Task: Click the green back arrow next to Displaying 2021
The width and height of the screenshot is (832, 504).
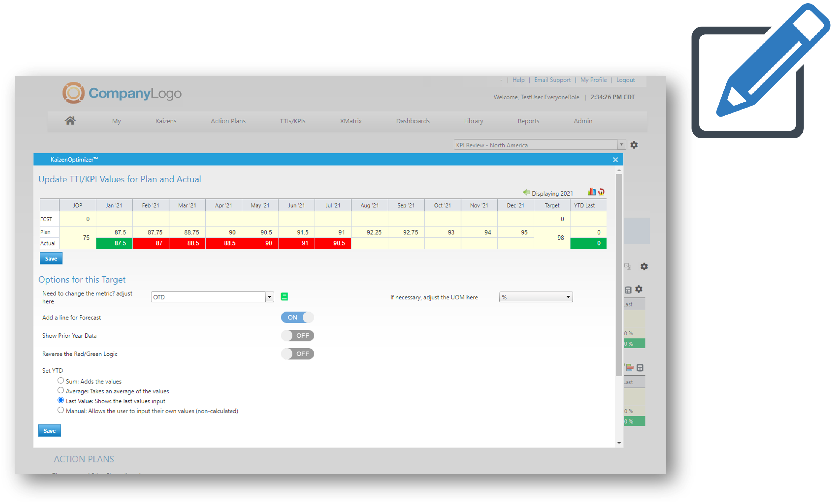Action: pos(526,192)
